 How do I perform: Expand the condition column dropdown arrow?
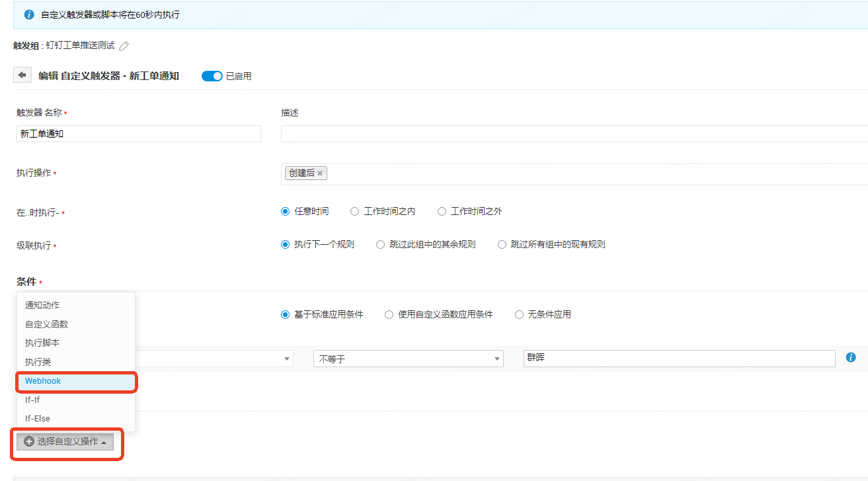pos(287,359)
